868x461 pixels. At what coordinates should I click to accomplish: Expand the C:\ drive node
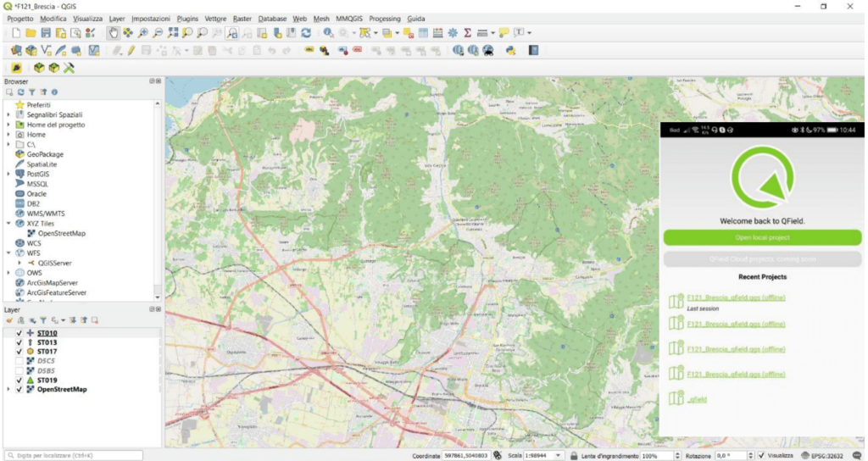coord(8,144)
